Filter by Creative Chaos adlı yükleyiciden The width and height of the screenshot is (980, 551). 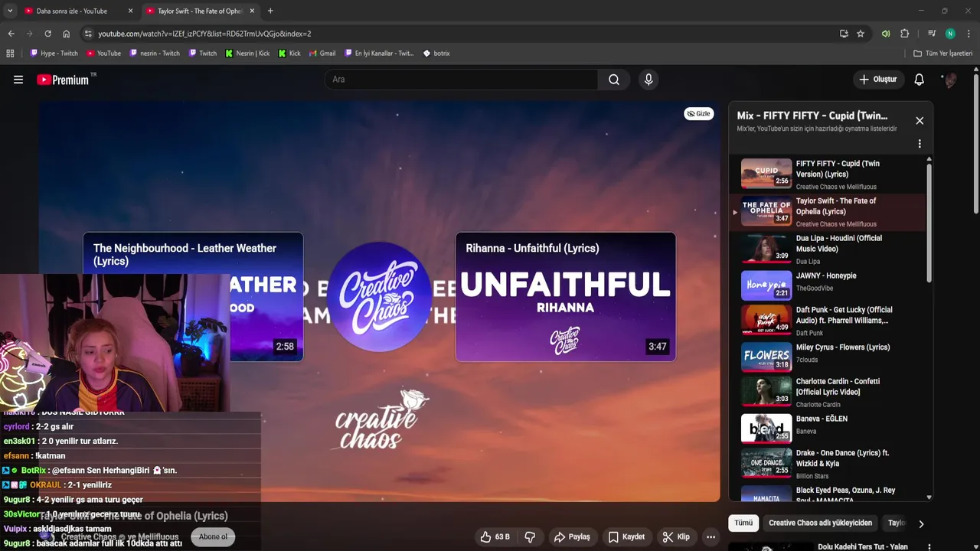(x=820, y=523)
